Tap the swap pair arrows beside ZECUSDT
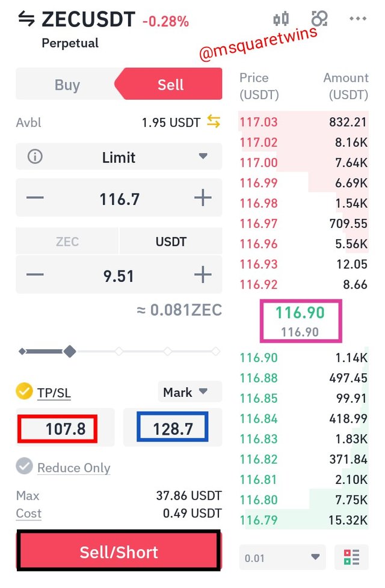Screen dimensions: 385x588 click(26, 19)
